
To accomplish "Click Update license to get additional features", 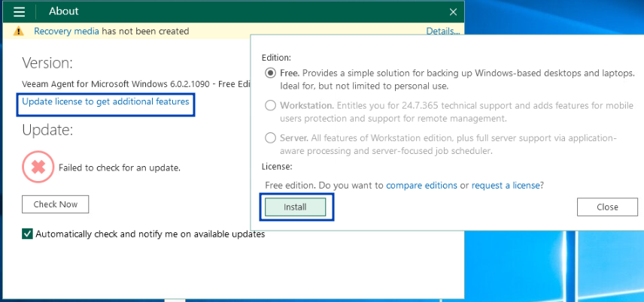I will pyautogui.click(x=105, y=101).
